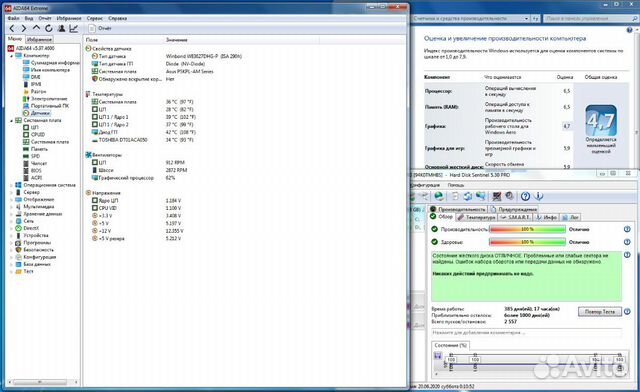Switch to the Избранное tab in AIDA64 sidebar
Image resolution: width=640 pixels, height=392 pixels.
[x=39, y=40]
